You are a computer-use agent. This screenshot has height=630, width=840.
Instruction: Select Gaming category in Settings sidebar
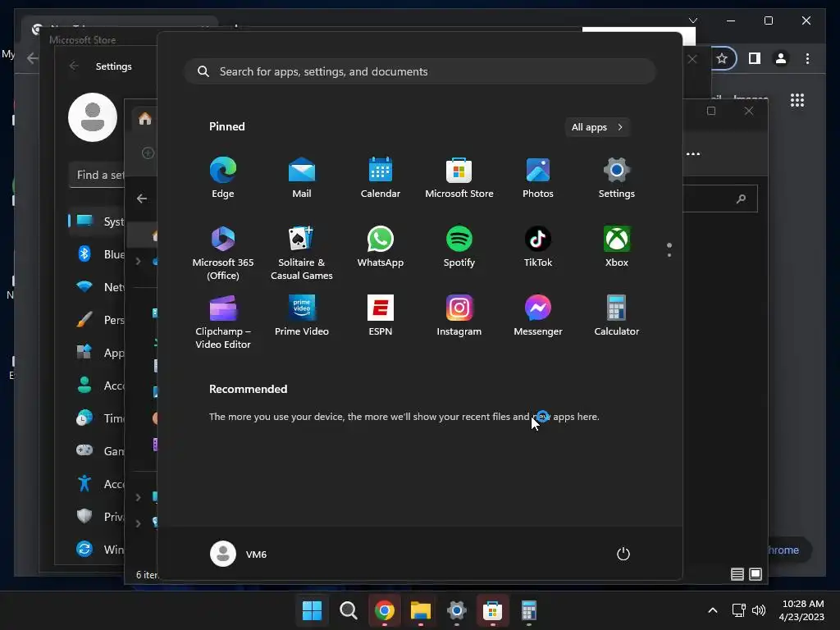point(97,451)
